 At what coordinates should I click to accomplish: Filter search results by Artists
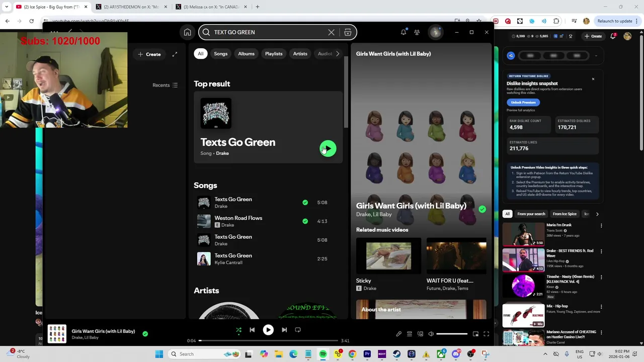coord(300,54)
